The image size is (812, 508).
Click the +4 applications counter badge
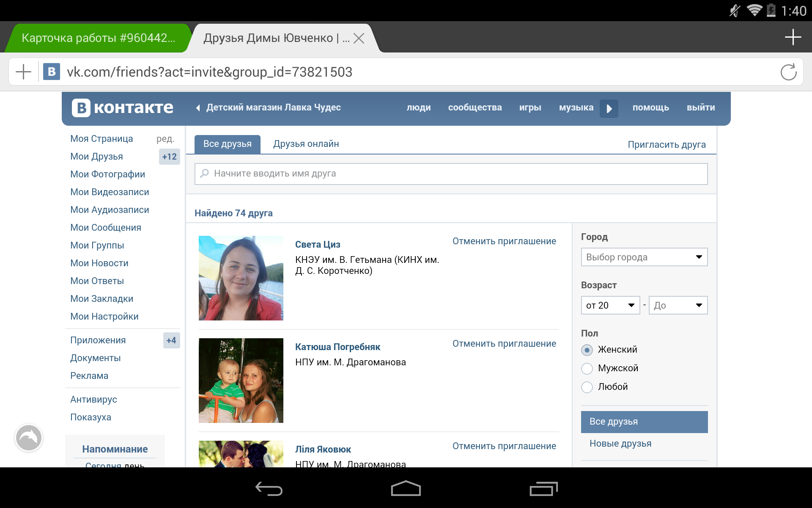pyautogui.click(x=171, y=340)
